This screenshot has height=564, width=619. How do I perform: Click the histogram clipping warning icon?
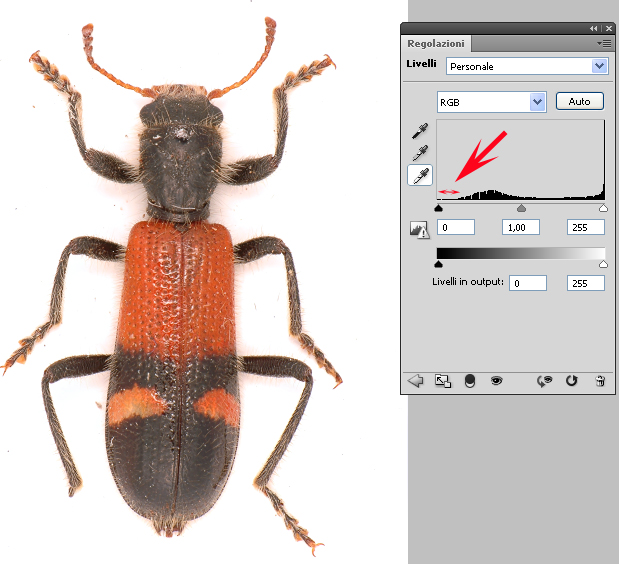tap(420, 229)
